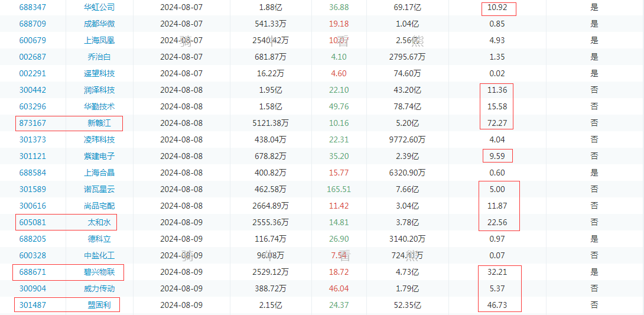Open the 尚品宅配 stock link

pyautogui.click(x=99, y=206)
